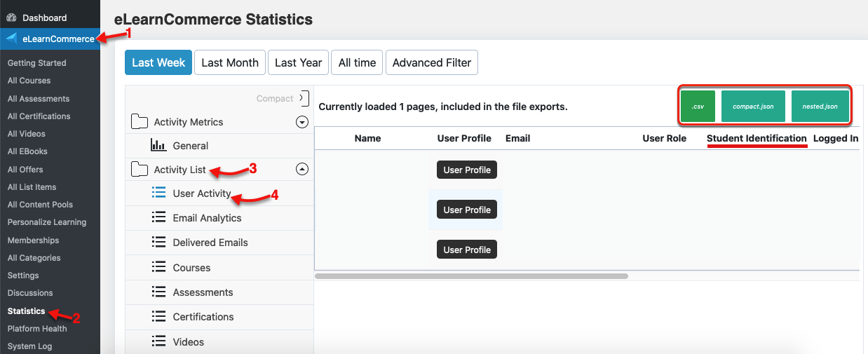868x354 pixels.
Task: Click the Activity List folder icon
Action: (x=140, y=170)
